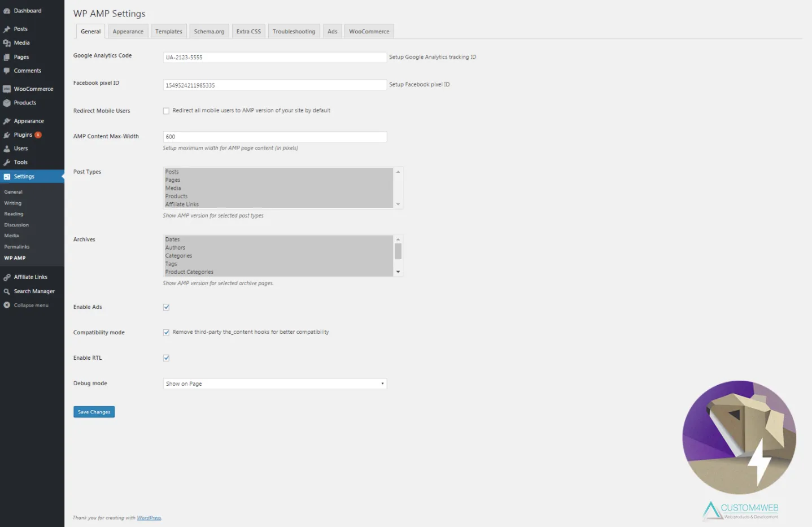Click the Dashboard icon in sidebar
The image size is (812, 527).
tap(7, 11)
